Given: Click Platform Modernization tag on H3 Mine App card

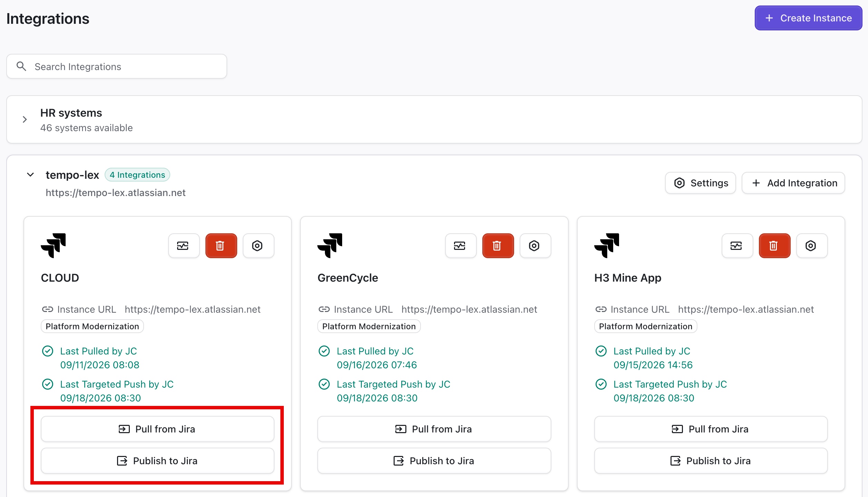Looking at the screenshot, I should (x=646, y=326).
